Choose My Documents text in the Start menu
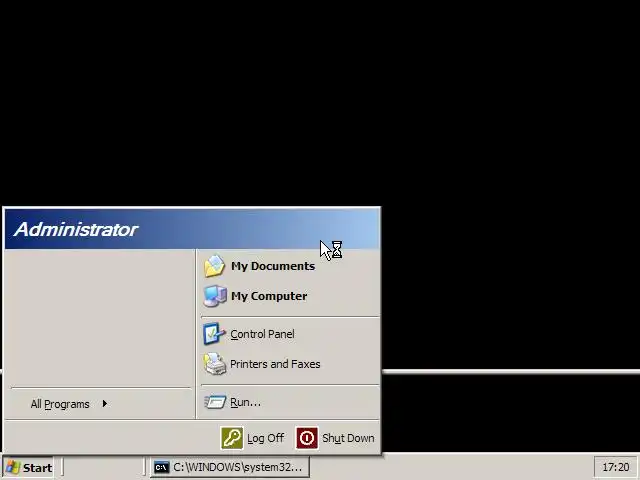The height and width of the screenshot is (480, 640). [273, 266]
